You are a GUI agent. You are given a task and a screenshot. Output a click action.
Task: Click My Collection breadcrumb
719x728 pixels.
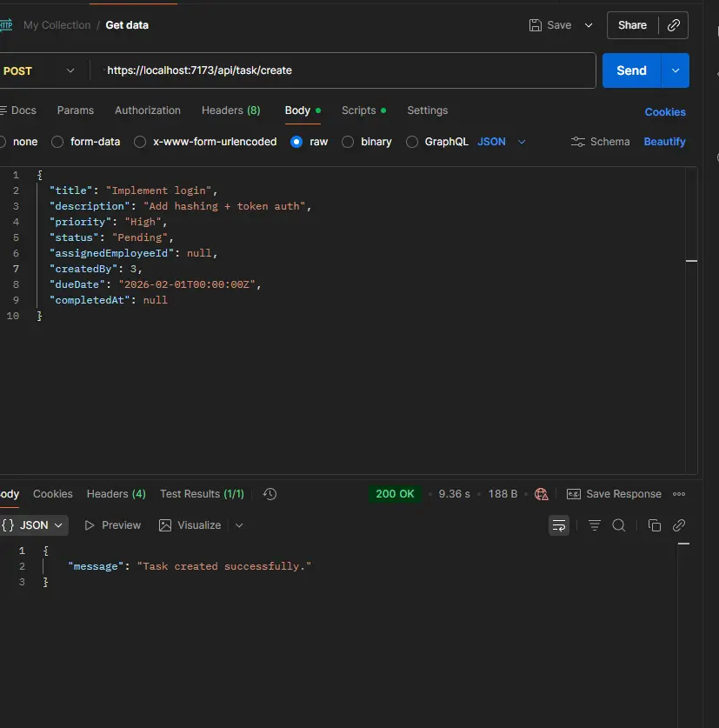point(57,25)
